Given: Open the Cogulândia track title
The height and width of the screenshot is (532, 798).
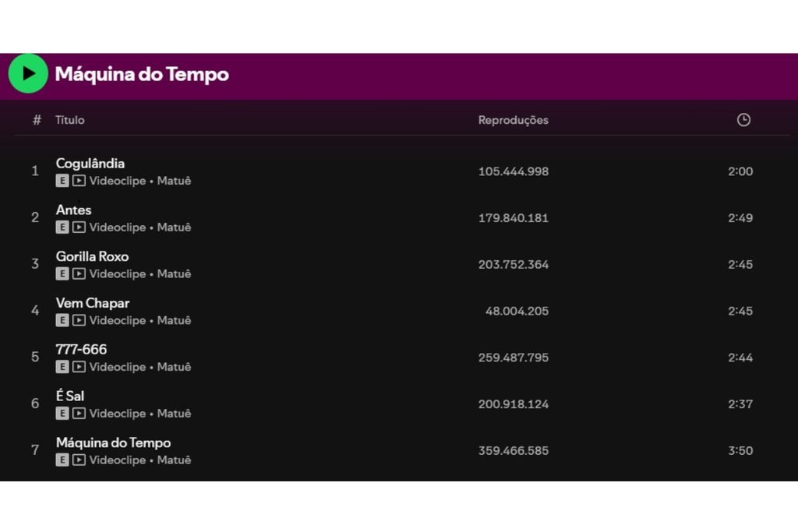Looking at the screenshot, I should (90, 164).
